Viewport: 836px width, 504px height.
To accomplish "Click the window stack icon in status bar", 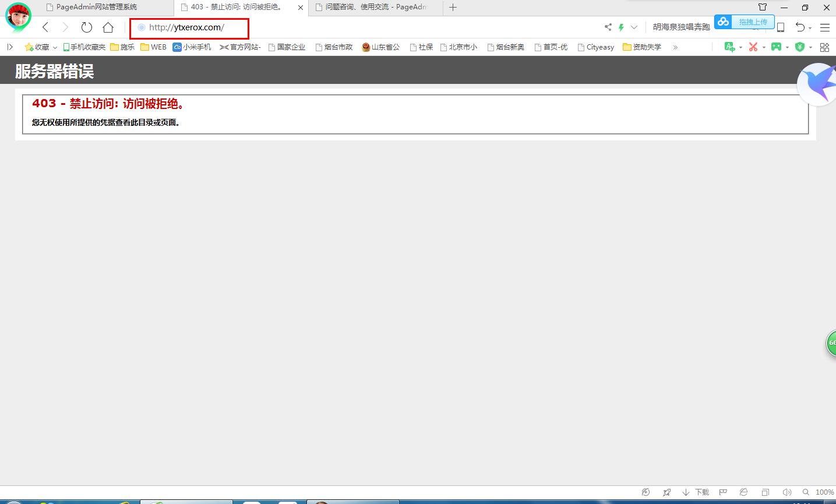I will click(766, 492).
